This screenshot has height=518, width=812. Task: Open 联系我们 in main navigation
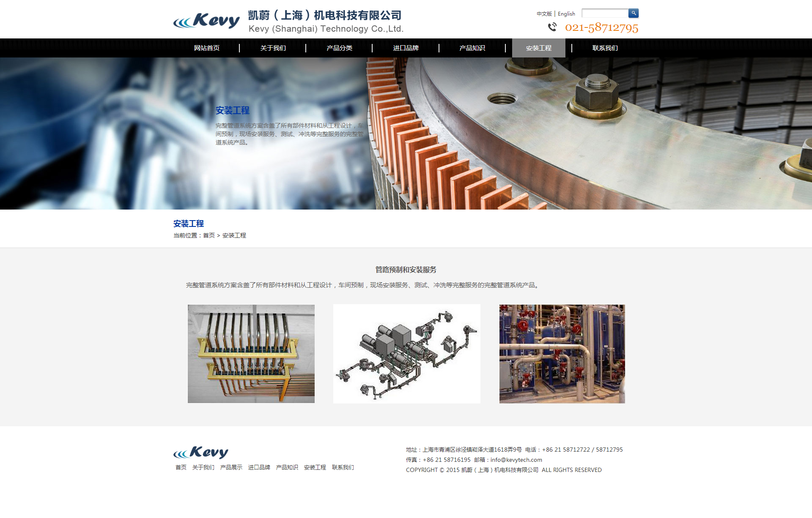[x=605, y=48]
